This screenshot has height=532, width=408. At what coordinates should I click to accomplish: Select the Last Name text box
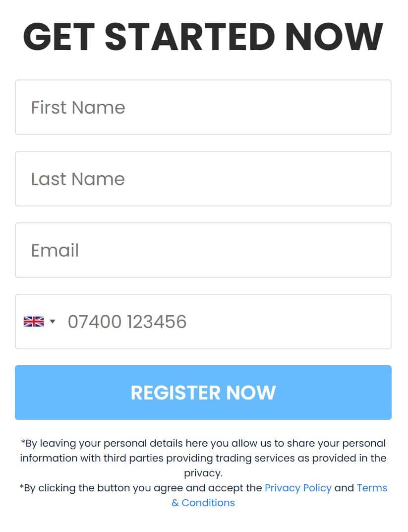click(203, 179)
